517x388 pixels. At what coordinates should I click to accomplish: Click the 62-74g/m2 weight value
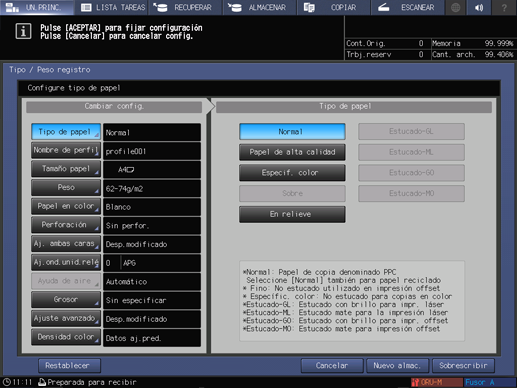point(152,189)
